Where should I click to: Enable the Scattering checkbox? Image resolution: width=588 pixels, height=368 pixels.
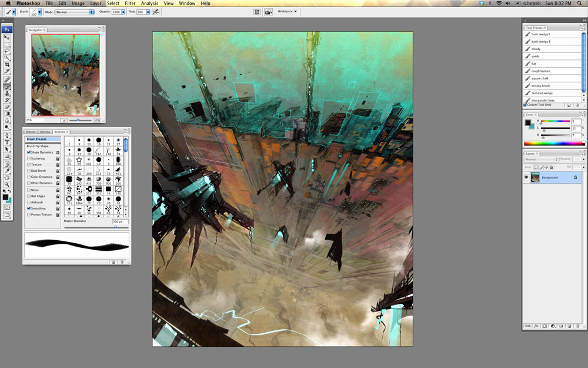[29, 158]
